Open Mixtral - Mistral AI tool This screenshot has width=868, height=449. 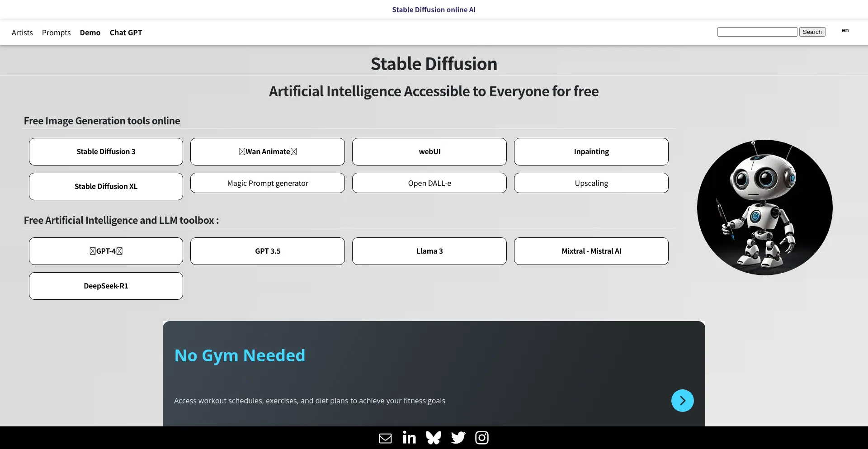pyautogui.click(x=591, y=251)
